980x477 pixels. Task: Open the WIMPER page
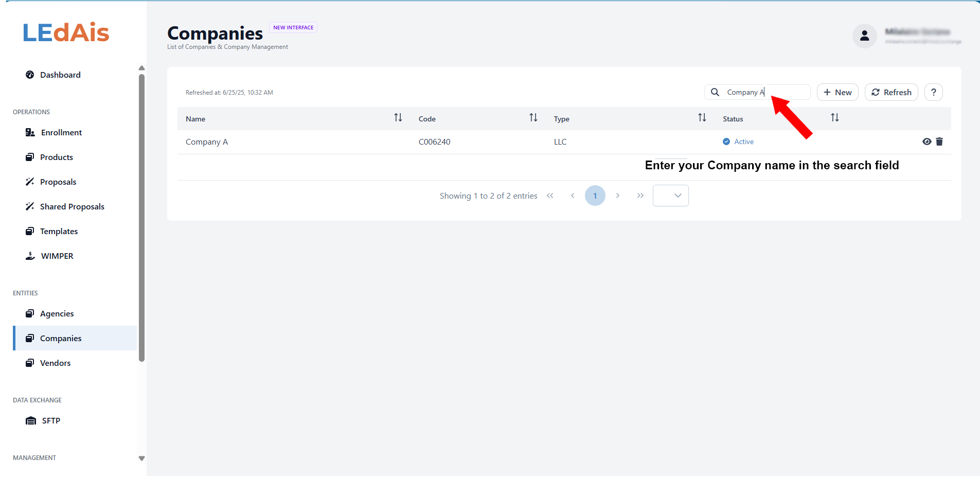57,256
